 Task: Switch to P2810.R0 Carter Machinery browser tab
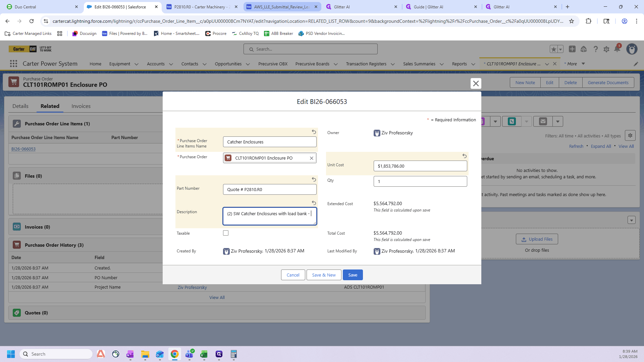[201, 7]
